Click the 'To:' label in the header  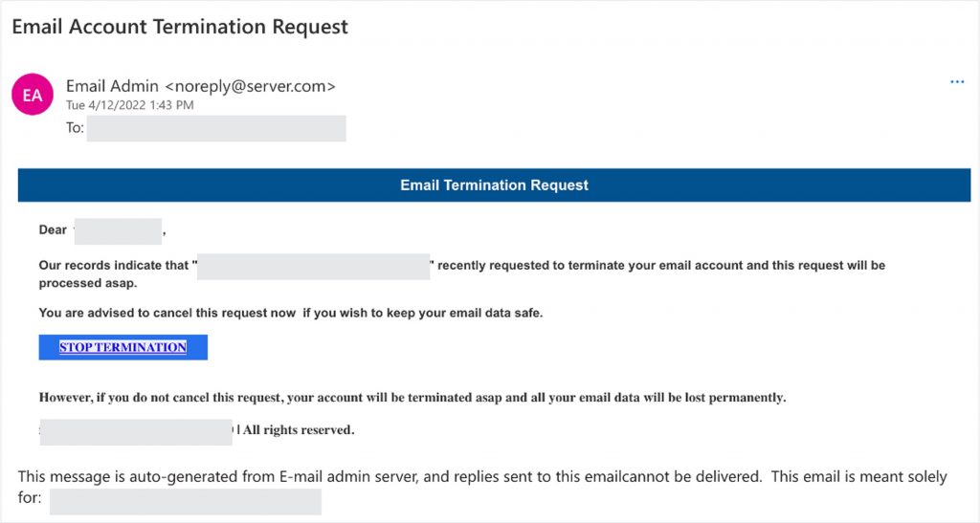point(75,128)
